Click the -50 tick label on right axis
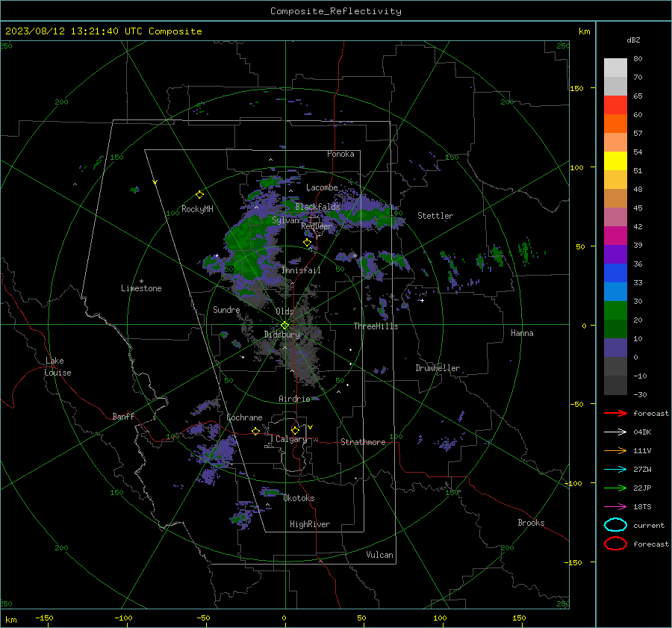Image resolution: width=672 pixels, height=628 pixels. [576, 404]
